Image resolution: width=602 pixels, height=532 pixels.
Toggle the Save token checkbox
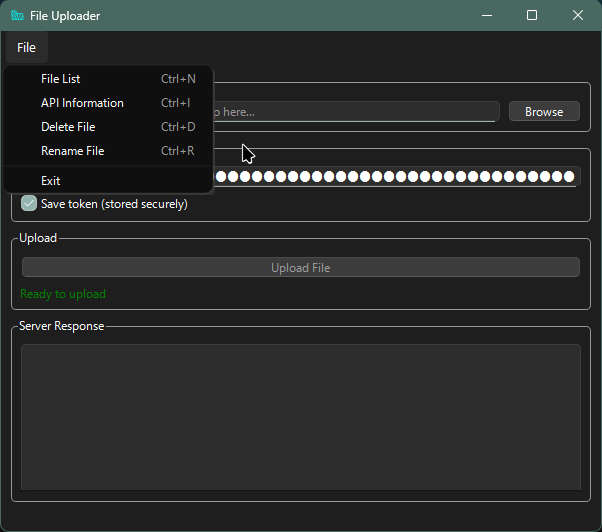(x=29, y=204)
